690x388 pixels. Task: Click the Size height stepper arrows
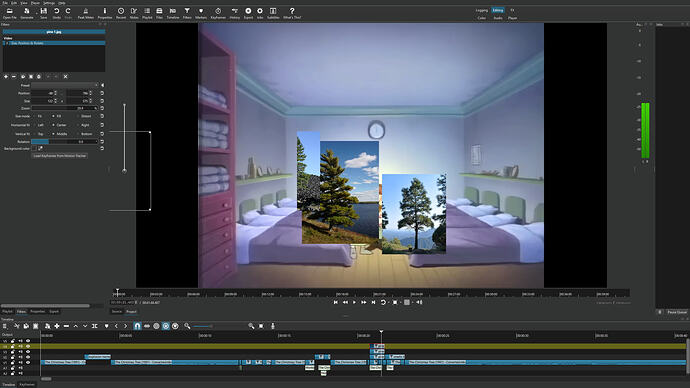point(91,101)
